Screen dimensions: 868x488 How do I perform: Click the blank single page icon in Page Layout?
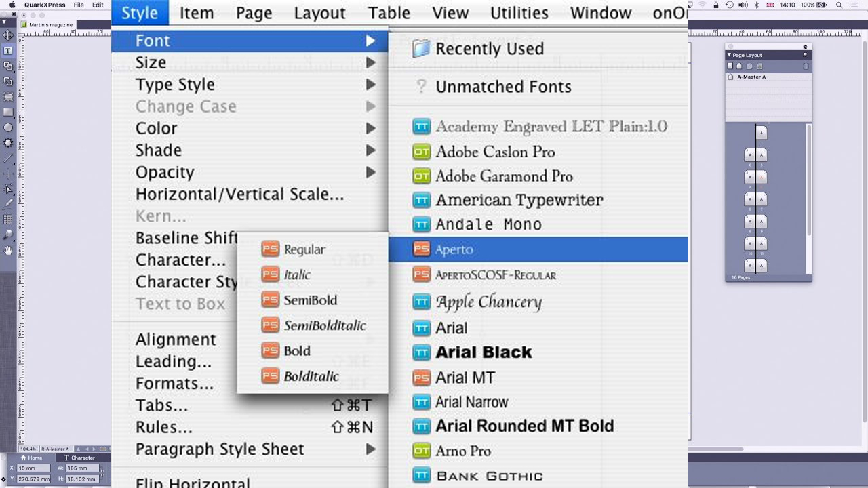(730, 66)
